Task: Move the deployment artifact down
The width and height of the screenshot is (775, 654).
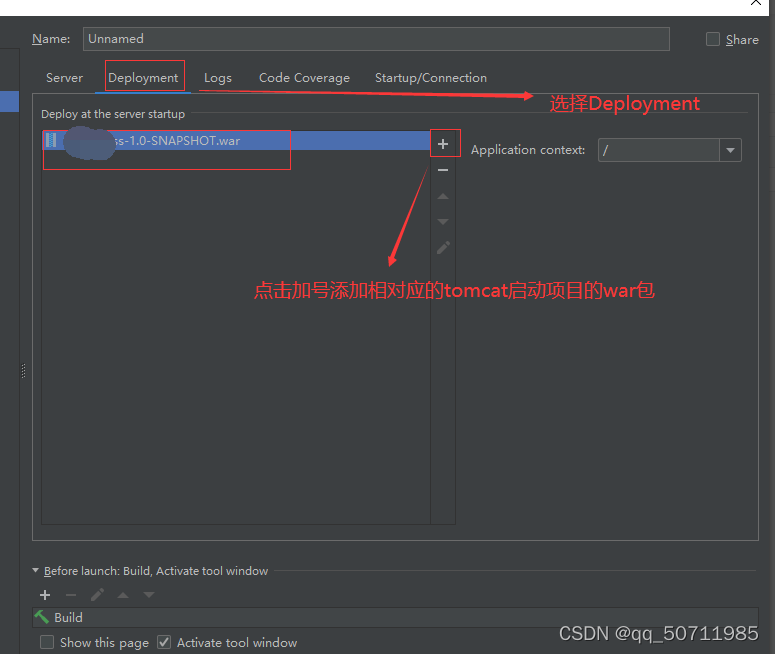Action: (443, 221)
